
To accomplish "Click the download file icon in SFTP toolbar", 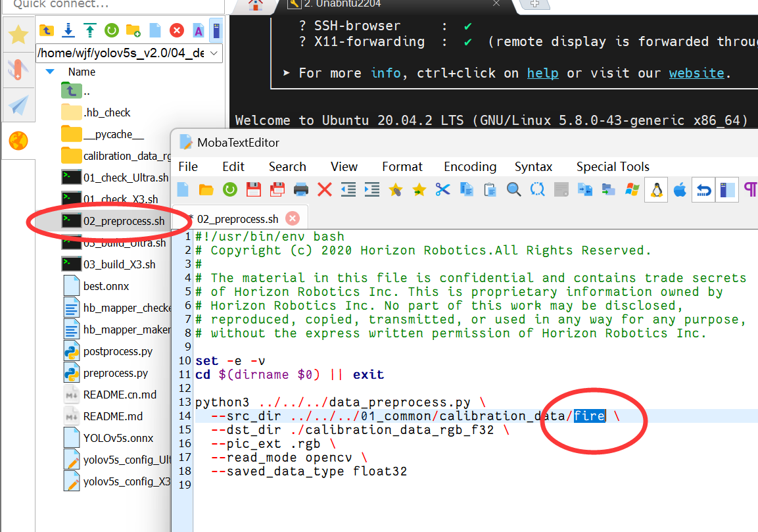I will click(68, 30).
